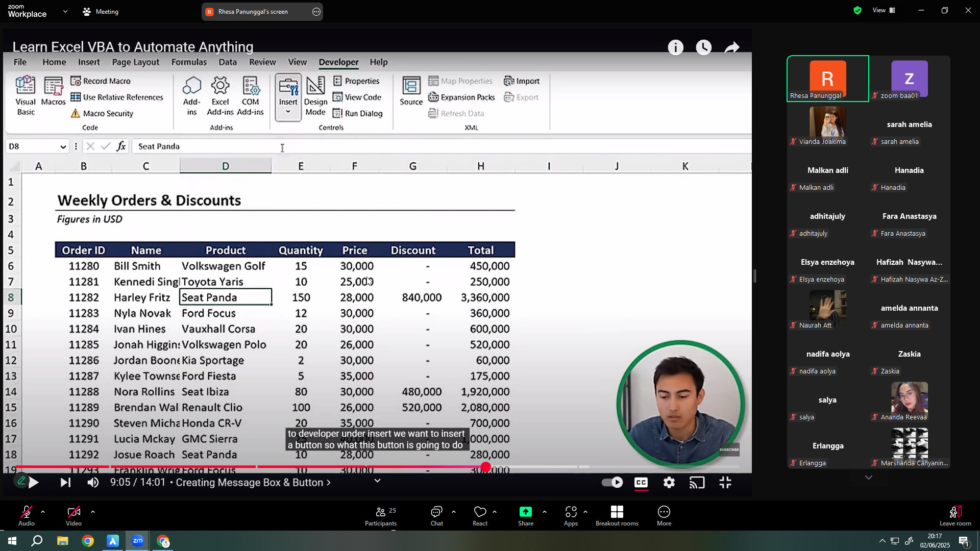Click the video Share arrow icon
Screen dimensions: 980x551
(x=732, y=47)
